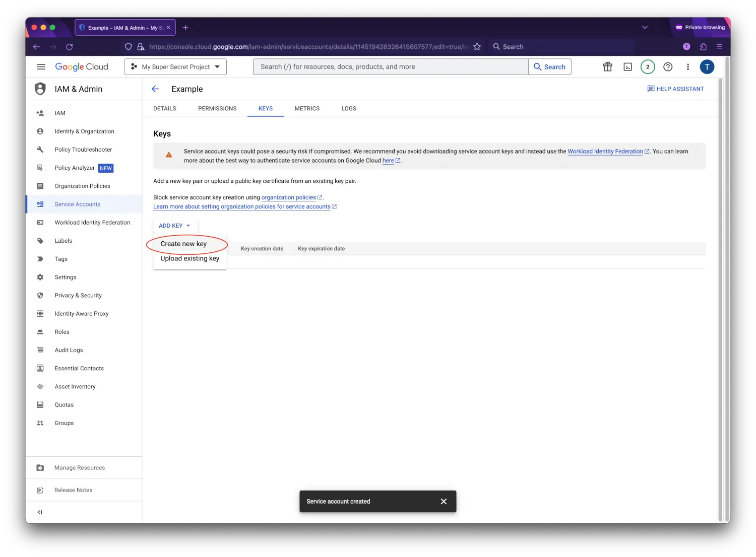Open the notifications badge showing 2
This screenshot has width=756, height=557.
[x=648, y=67]
